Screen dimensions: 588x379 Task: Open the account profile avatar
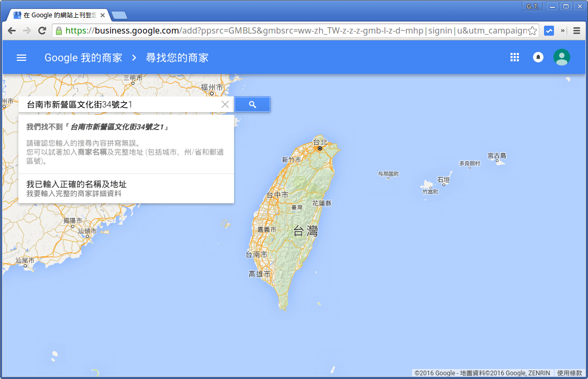pos(561,57)
